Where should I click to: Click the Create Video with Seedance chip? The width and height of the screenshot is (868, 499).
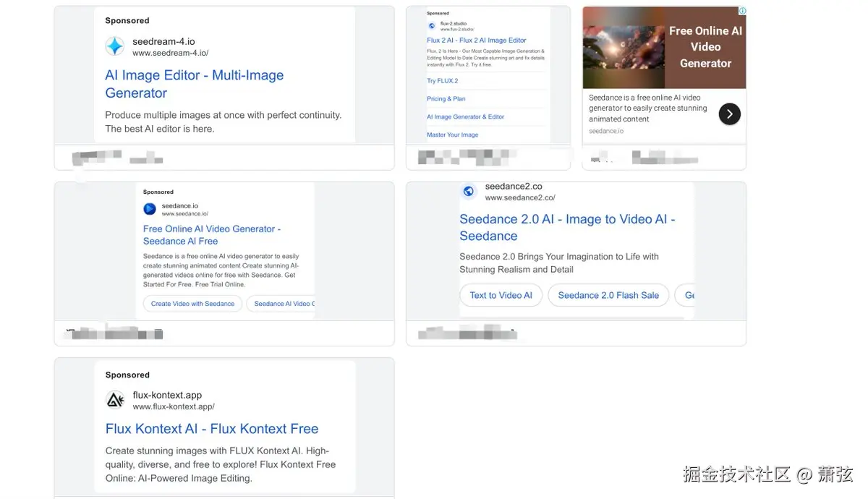click(x=192, y=304)
